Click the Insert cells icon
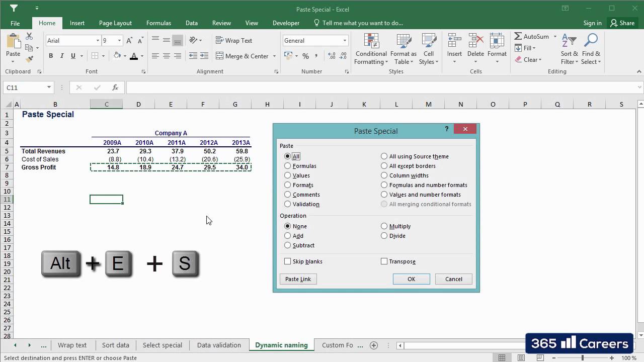644x362 pixels. [454, 41]
